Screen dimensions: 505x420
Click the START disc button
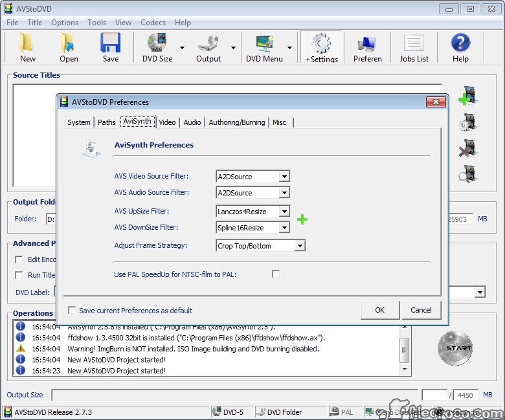coord(455,348)
